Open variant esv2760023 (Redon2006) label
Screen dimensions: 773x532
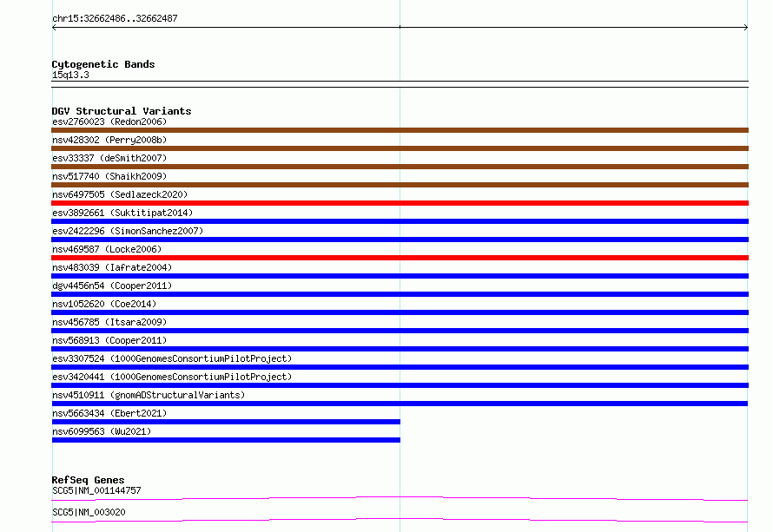109,122
